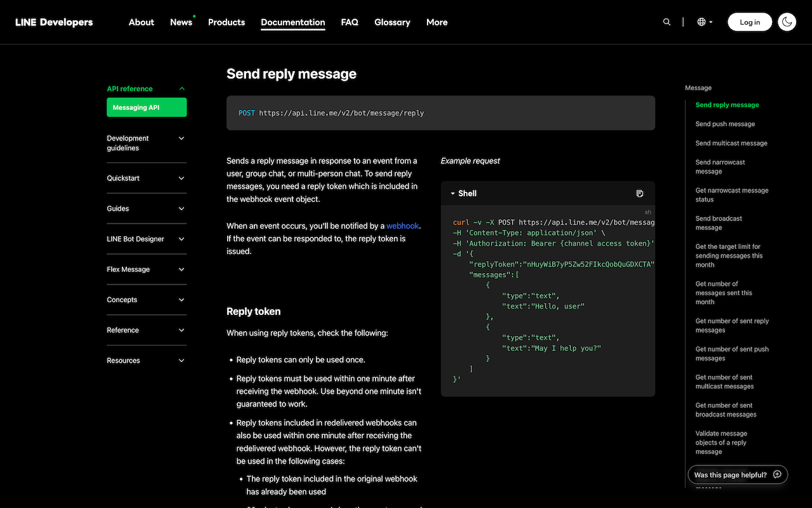Select Messaging API in sidebar

point(147,108)
